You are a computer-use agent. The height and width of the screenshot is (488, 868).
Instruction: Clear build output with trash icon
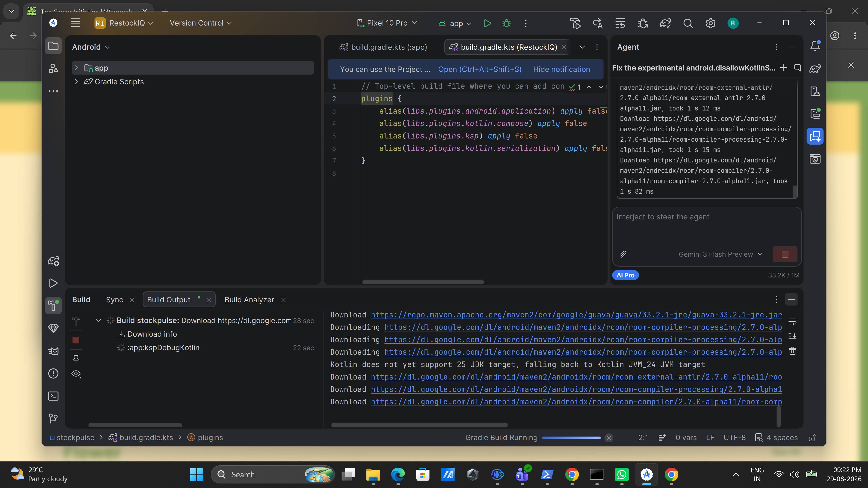(x=793, y=351)
